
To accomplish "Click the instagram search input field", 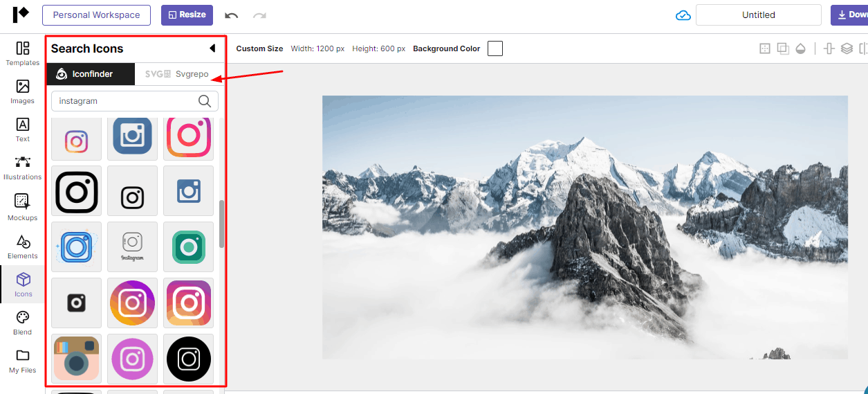I will click(x=124, y=101).
